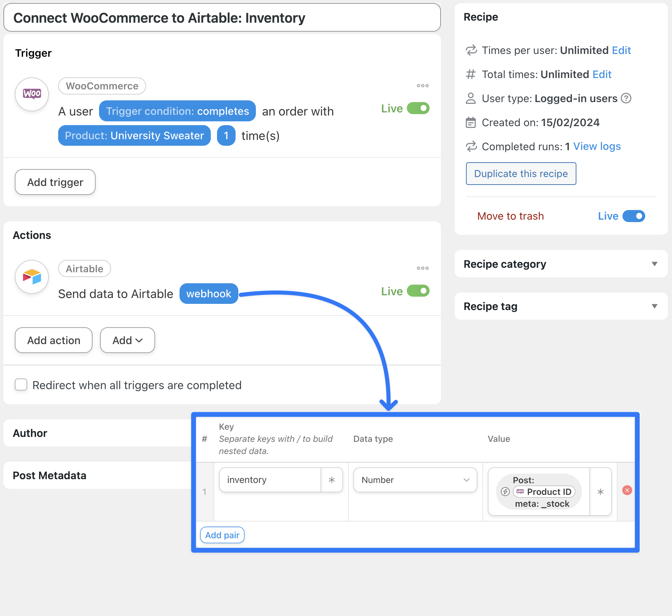Click the asterisk token icon beside inventory key
Viewport: 672px width, 616px height.
point(332,480)
